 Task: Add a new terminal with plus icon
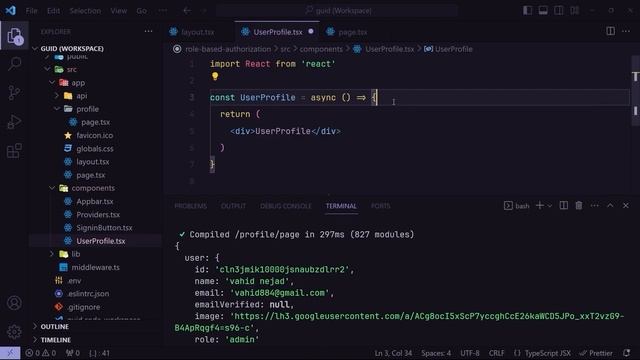tap(539, 206)
